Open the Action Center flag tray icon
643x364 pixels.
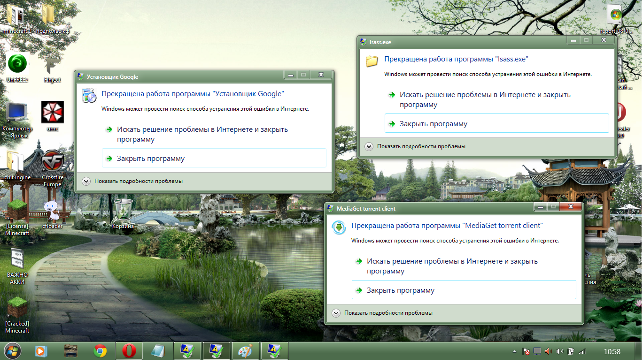tap(527, 351)
